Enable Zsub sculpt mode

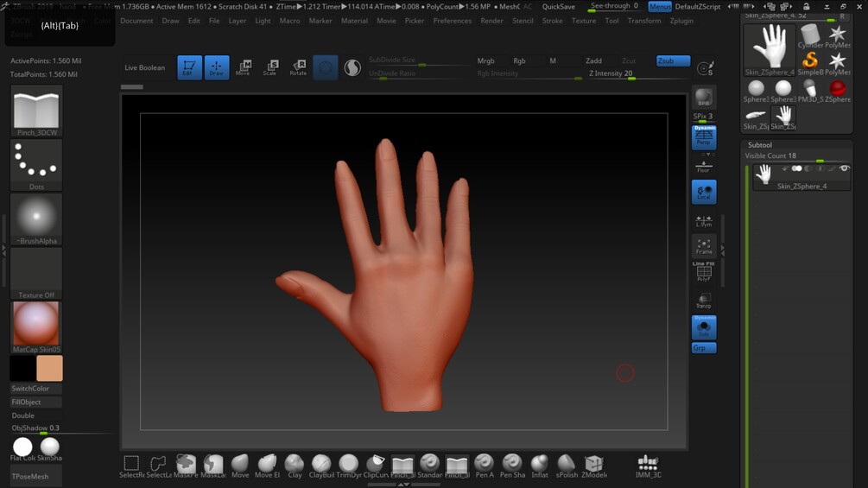[x=673, y=60]
